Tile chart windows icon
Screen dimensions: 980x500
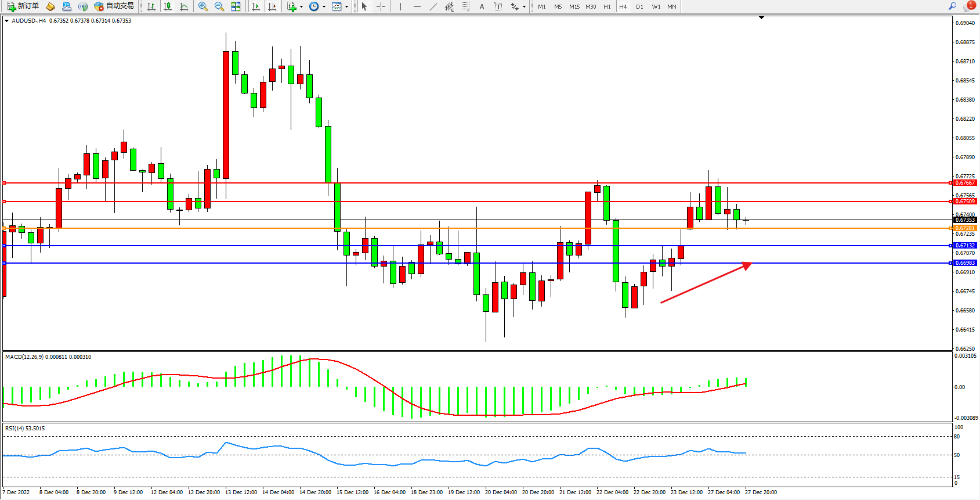(x=236, y=6)
